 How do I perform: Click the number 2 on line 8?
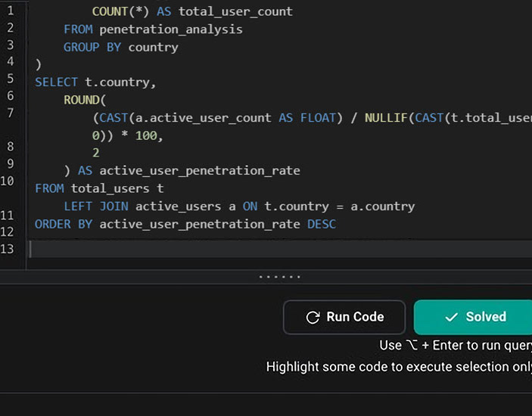click(x=96, y=153)
